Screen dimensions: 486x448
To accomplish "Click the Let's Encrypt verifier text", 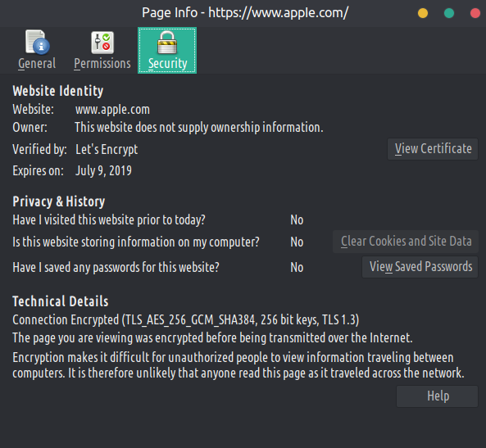I will tap(107, 149).
